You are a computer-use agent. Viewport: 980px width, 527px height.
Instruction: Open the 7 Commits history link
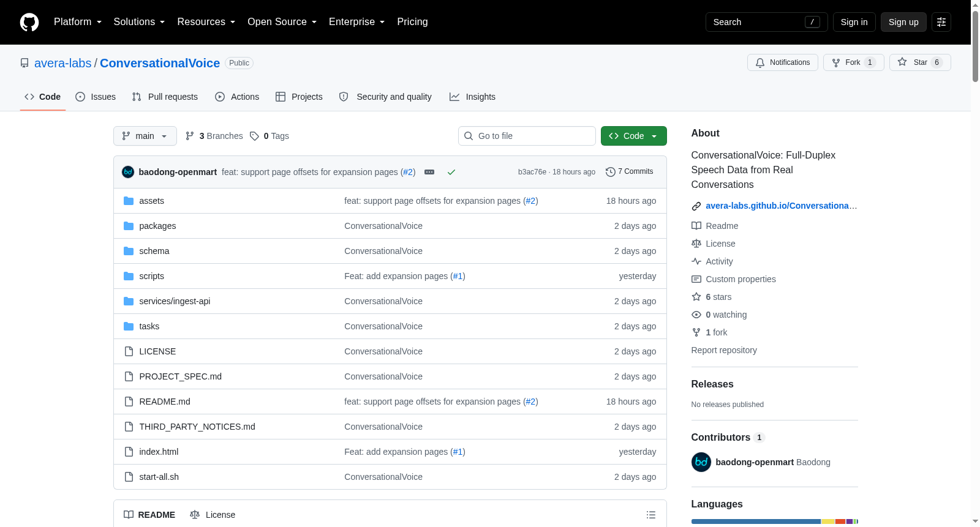[630, 172]
